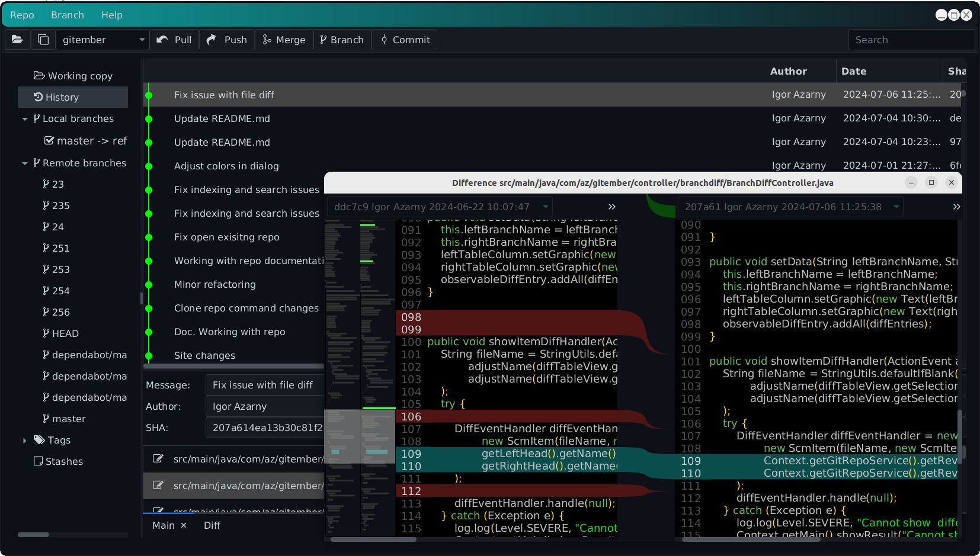The image size is (980, 556).
Task: Collapse the Local branches tree
Action: pyautogui.click(x=25, y=119)
